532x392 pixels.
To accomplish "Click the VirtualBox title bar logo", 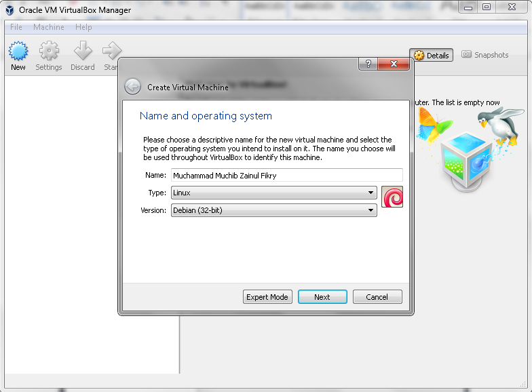I will point(9,10).
